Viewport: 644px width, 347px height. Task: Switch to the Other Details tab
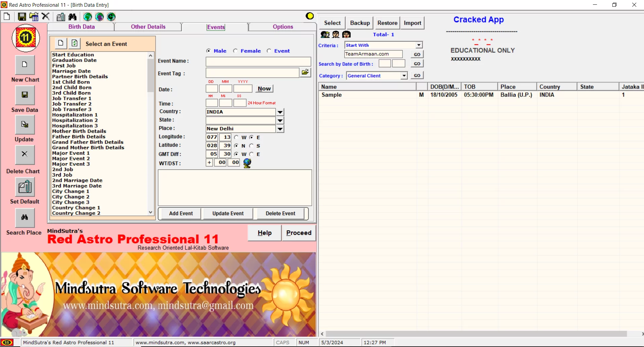(x=148, y=27)
